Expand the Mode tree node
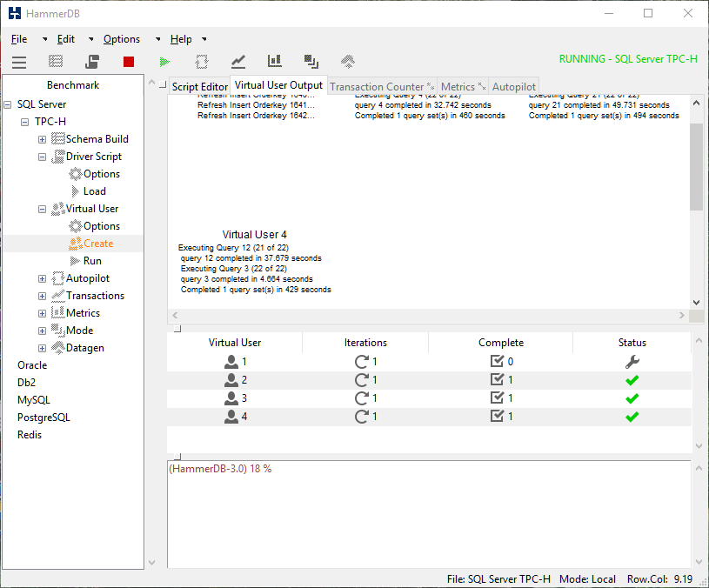Viewport: 709px width, 588px height. [x=42, y=331]
